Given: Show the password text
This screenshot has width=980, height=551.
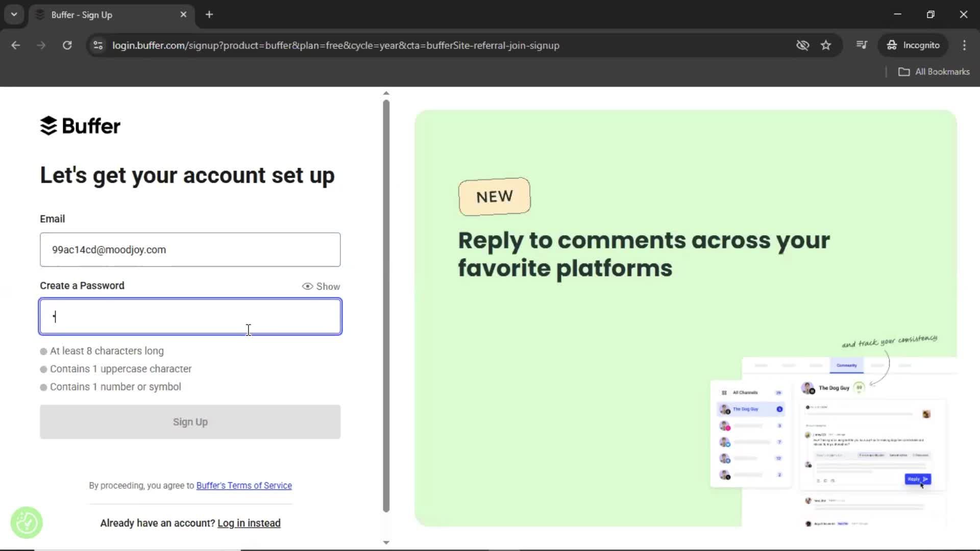Looking at the screenshot, I should pyautogui.click(x=321, y=286).
